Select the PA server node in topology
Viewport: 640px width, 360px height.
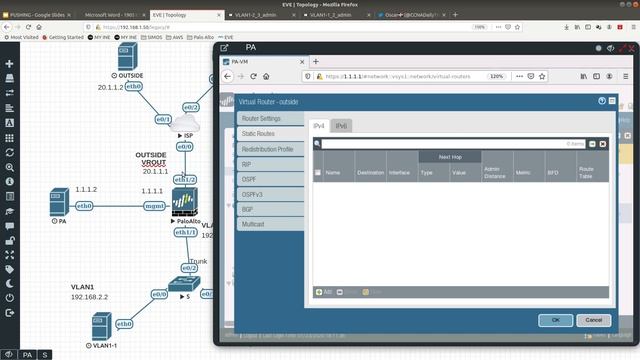coord(59,202)
